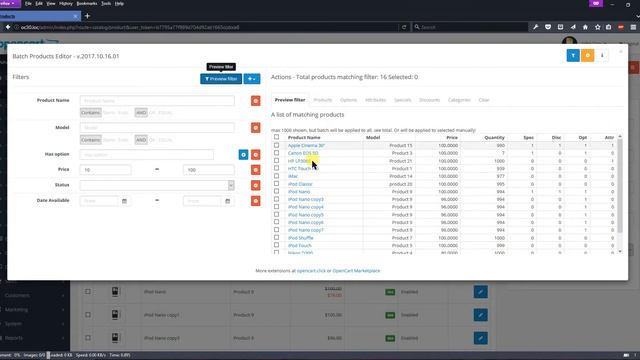This screenshot has height=360, width=640.
Task: Reload the page with the refresh icon
Action: pyautogui.click(x=404, y=27)
